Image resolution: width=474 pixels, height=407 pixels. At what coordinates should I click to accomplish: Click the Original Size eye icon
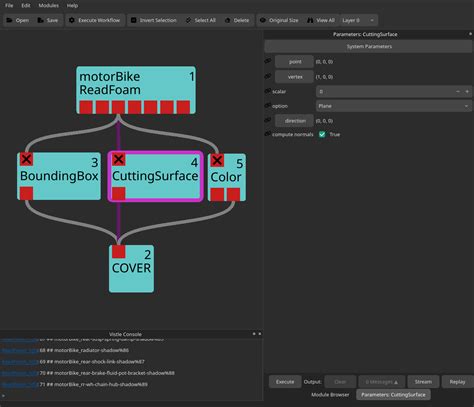coord(263,20)
